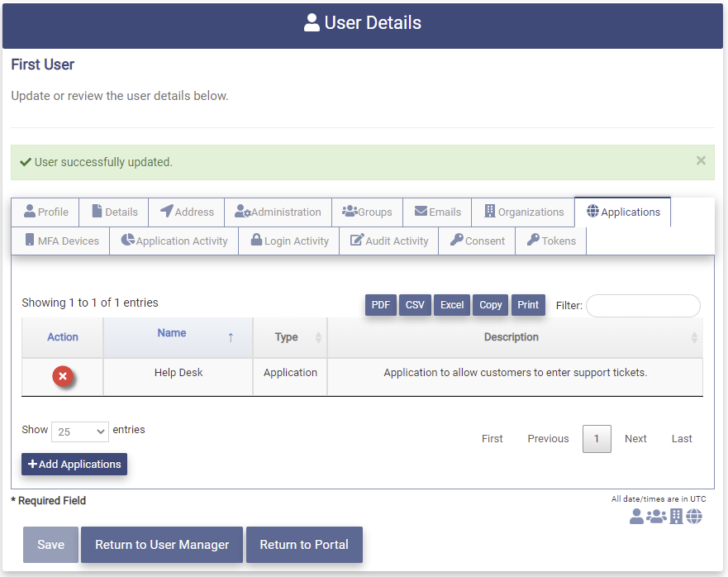
Task: Focus the Filter input field
Action: tap(643, 306)
